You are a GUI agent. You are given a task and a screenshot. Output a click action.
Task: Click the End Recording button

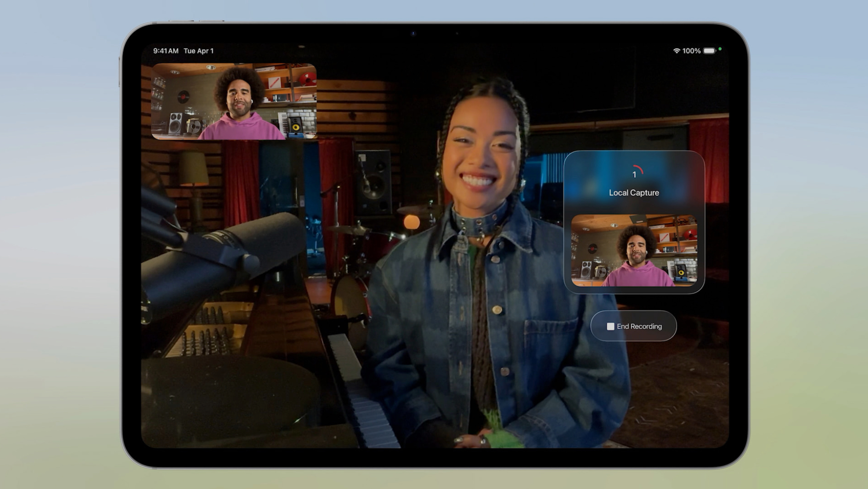(633, 326)
